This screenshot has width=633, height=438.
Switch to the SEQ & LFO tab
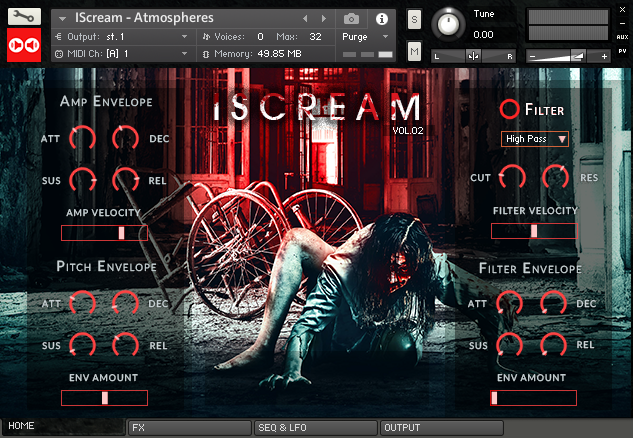click(x=315, y=427)
